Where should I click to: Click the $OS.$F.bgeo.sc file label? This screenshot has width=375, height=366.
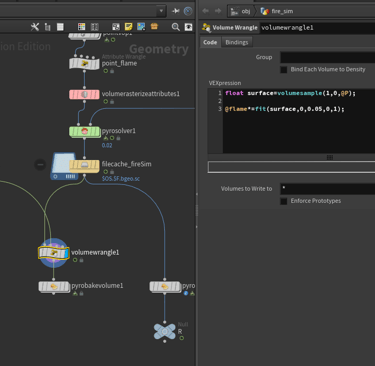pos(121,179)
